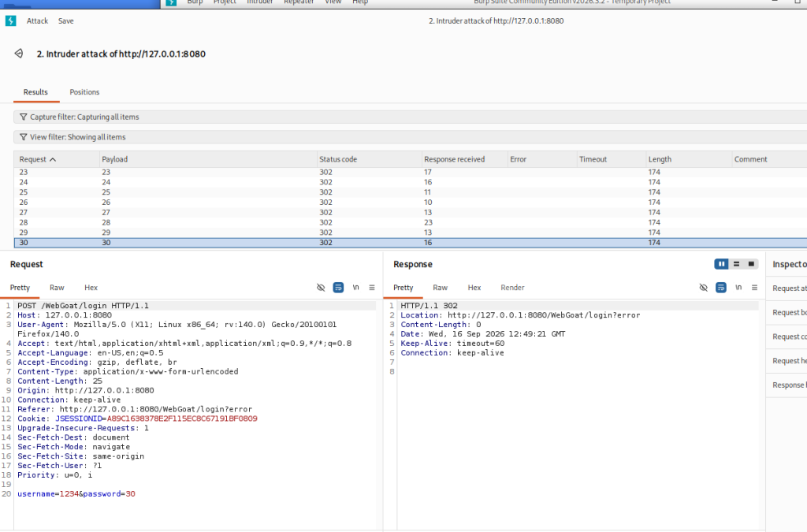Switch to the Results tab
This screenshot has width=807, height=532.
[35, 92]
